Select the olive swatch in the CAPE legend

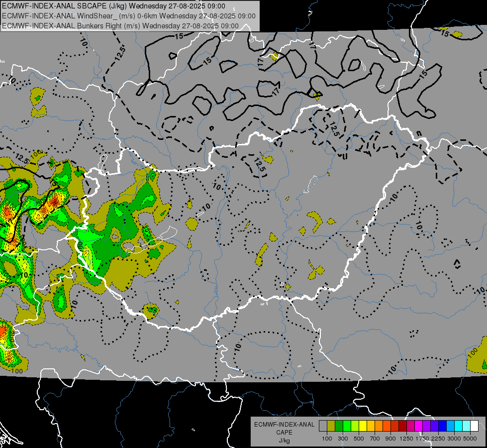click(331, 426)
